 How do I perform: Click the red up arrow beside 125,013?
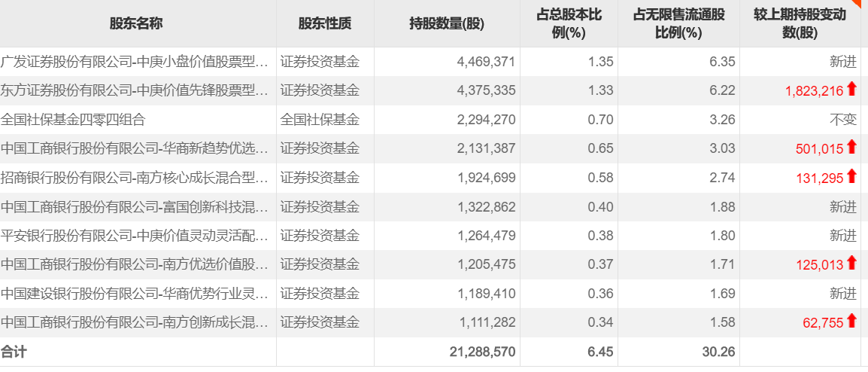(x=851, y=264)
